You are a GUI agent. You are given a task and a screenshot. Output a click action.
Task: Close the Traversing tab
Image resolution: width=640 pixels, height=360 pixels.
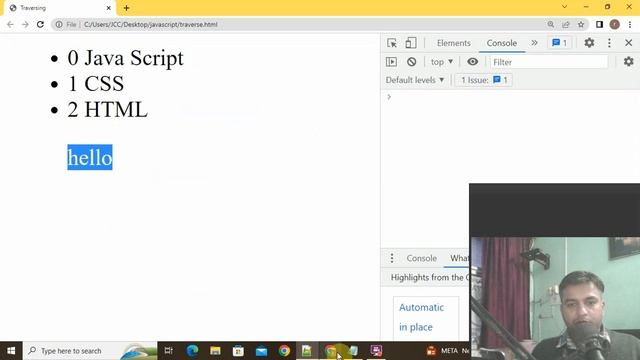click(x=109, y=8)
